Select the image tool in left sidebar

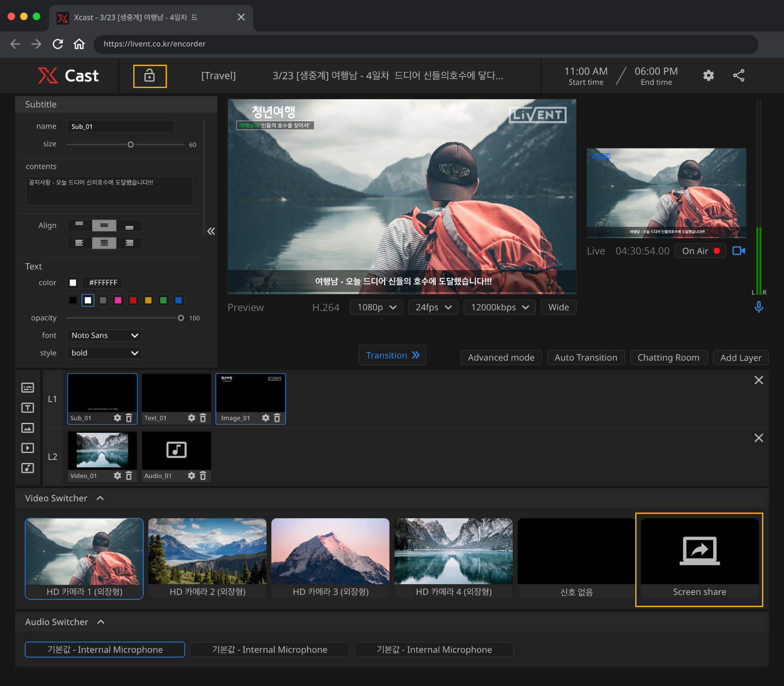28,428
